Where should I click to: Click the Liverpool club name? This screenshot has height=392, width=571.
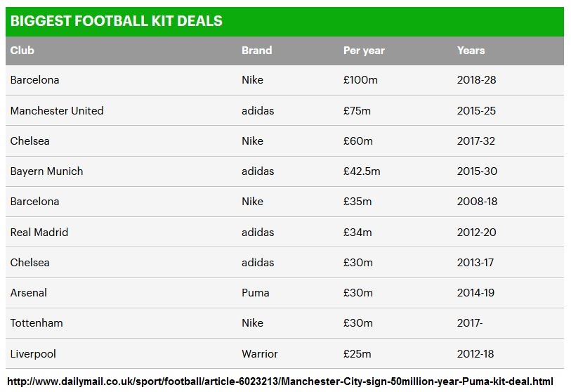(33, 353)
